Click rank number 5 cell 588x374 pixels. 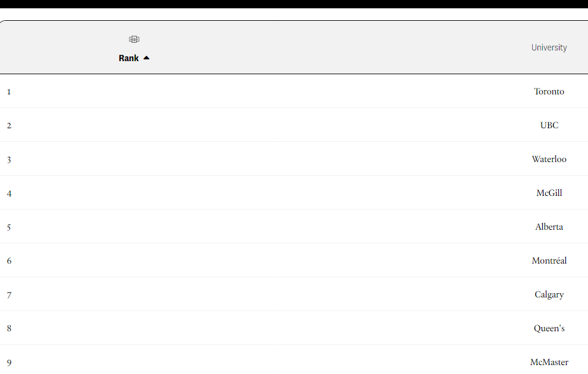(x=9, y=227)
